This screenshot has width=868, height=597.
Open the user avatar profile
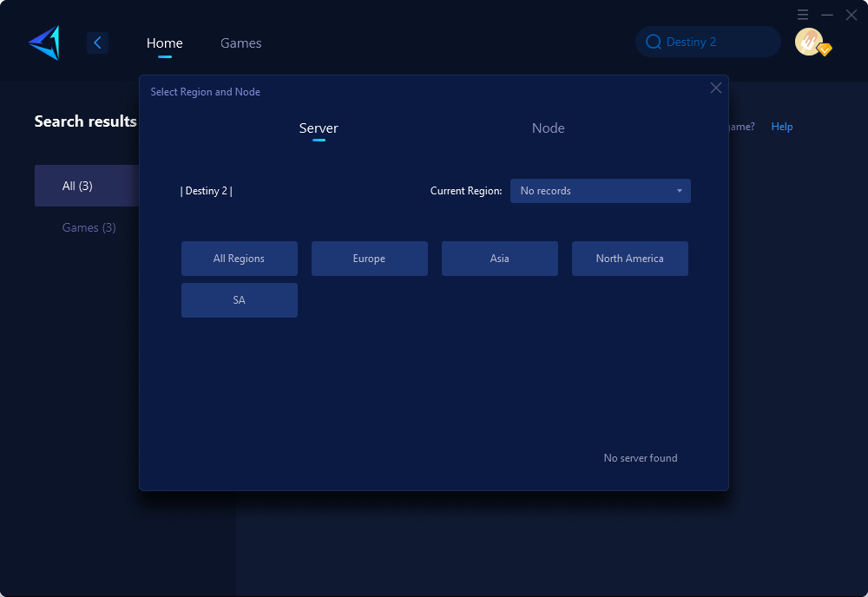(x=809, y=42)
